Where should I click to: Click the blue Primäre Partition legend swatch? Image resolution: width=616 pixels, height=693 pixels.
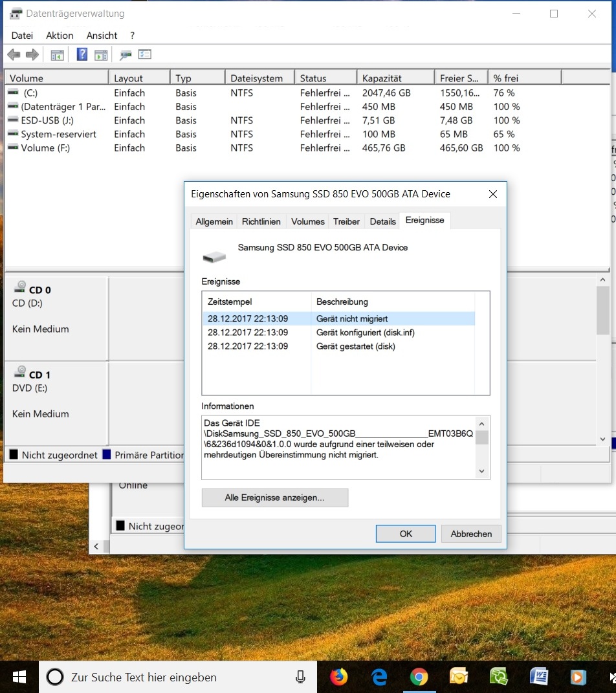point(107,454)
